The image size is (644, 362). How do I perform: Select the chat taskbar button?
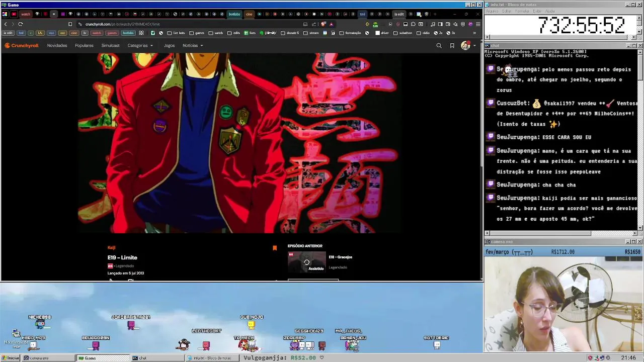tap(157, 358)
